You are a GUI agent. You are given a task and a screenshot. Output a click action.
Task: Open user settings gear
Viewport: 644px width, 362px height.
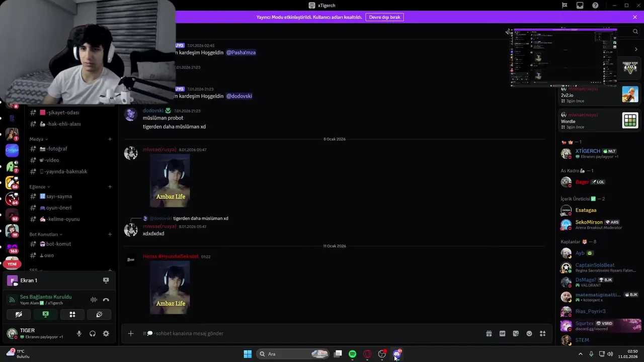click(x=106, y=333)
